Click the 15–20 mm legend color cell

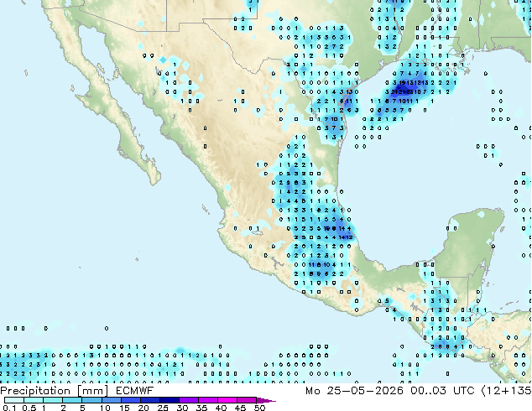click(x=130, y=400)
